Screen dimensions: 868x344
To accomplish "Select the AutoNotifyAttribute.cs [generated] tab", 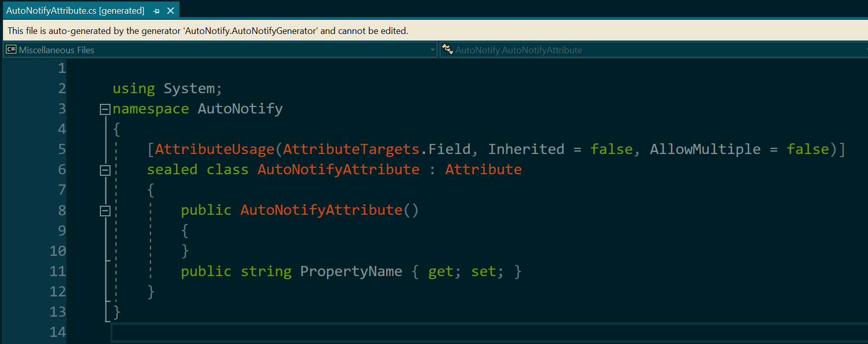I will pos(75,11).
